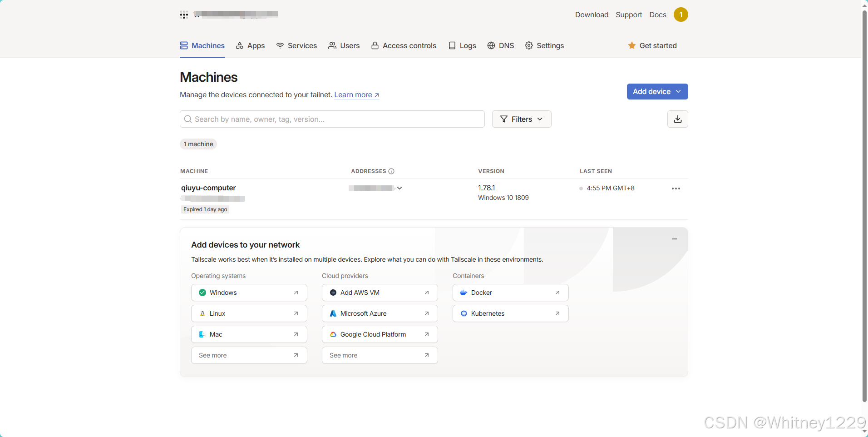The width and height of the screenshot is (868, 437).
Task: Open Access controls tab
Action: click(x=404, y=45)
